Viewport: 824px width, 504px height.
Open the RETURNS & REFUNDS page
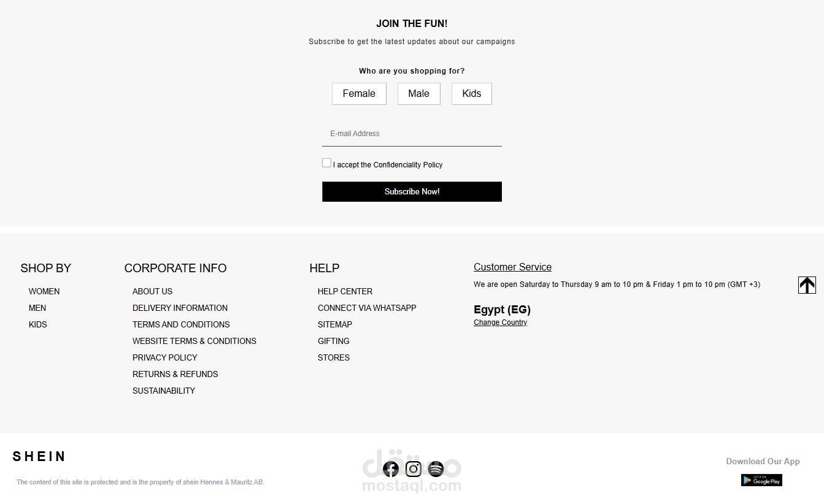tap(175, 374)
